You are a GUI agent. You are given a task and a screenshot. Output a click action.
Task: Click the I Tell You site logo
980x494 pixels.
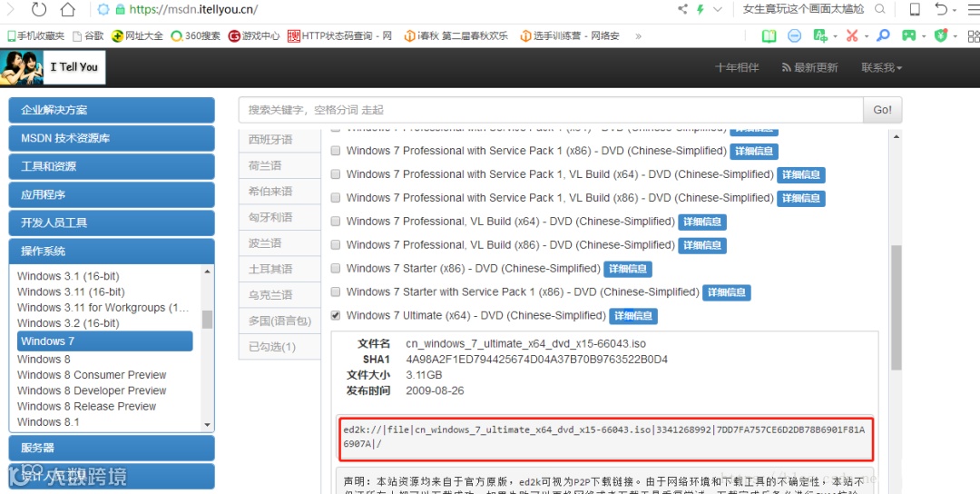pos(53,67)
